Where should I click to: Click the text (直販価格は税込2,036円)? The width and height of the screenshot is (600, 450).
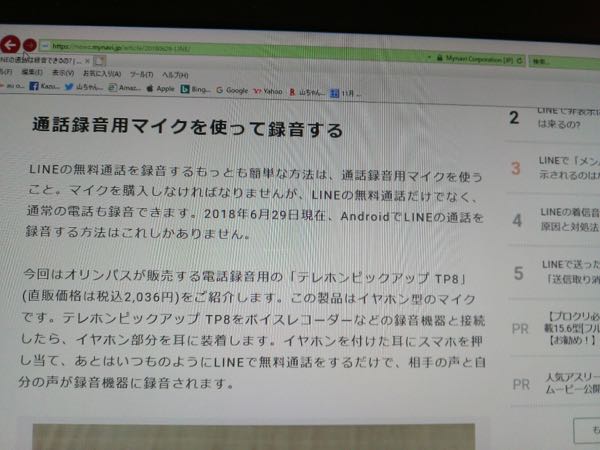point(101,297)
